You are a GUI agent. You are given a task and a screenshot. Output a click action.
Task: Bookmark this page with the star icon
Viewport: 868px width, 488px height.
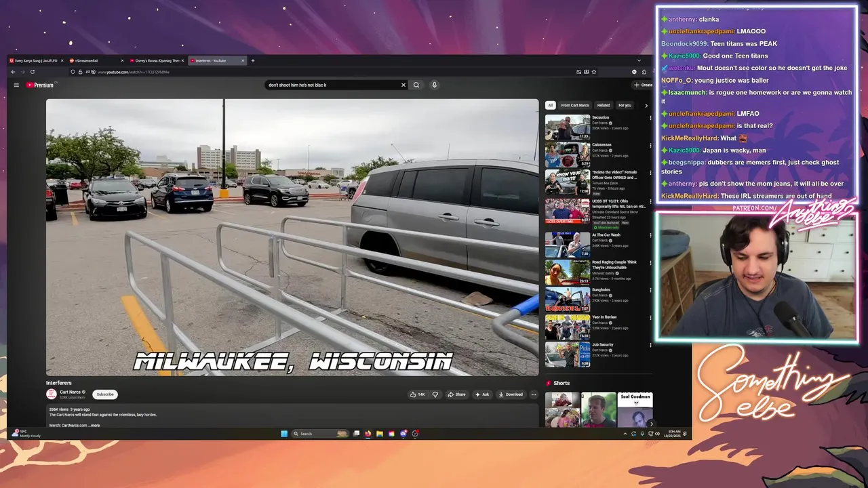pos(594,72)
